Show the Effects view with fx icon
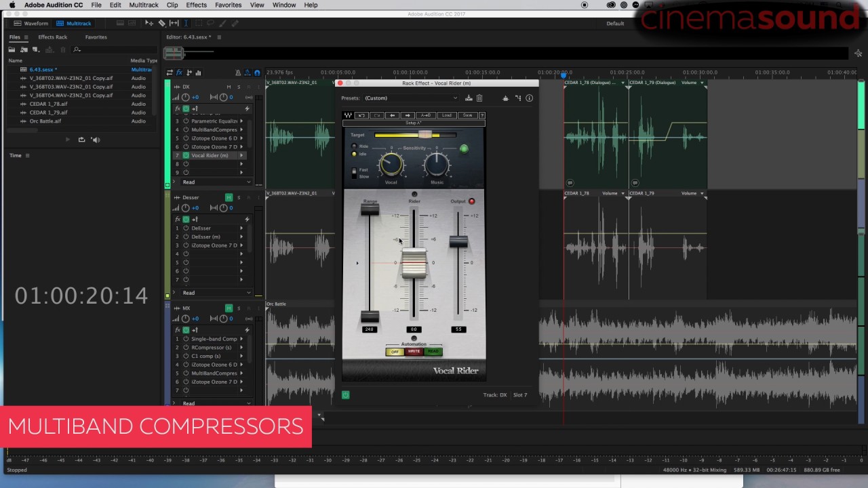This screenshot has width=868, height=488. pyautogui.click(x=179, y=73)
